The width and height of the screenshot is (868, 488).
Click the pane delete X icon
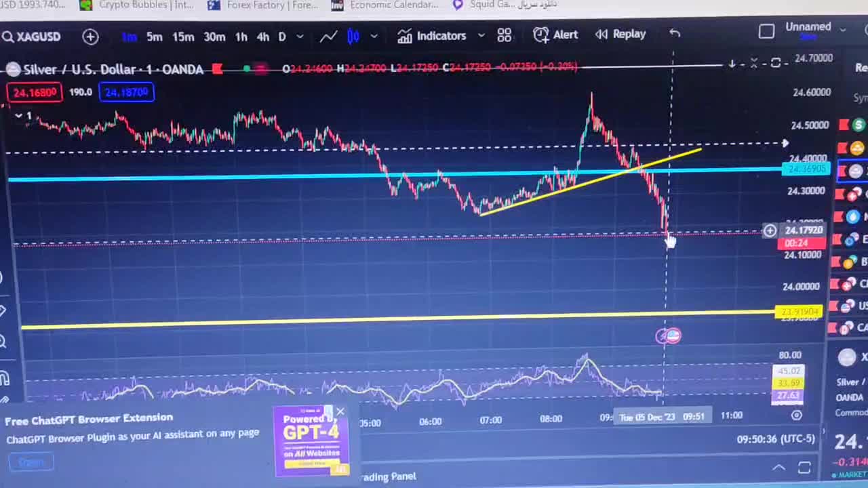[753, 63]
